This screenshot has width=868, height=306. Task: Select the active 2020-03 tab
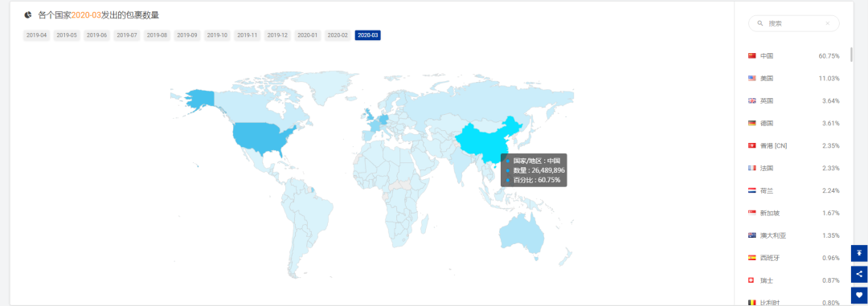pos(367,35)
